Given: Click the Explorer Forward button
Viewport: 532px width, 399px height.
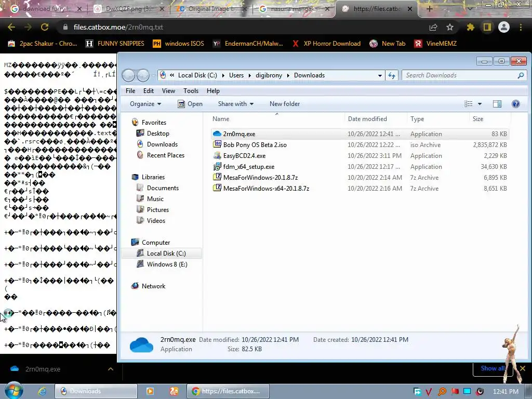Looking at the screenshot, I should tap(143, 75).
